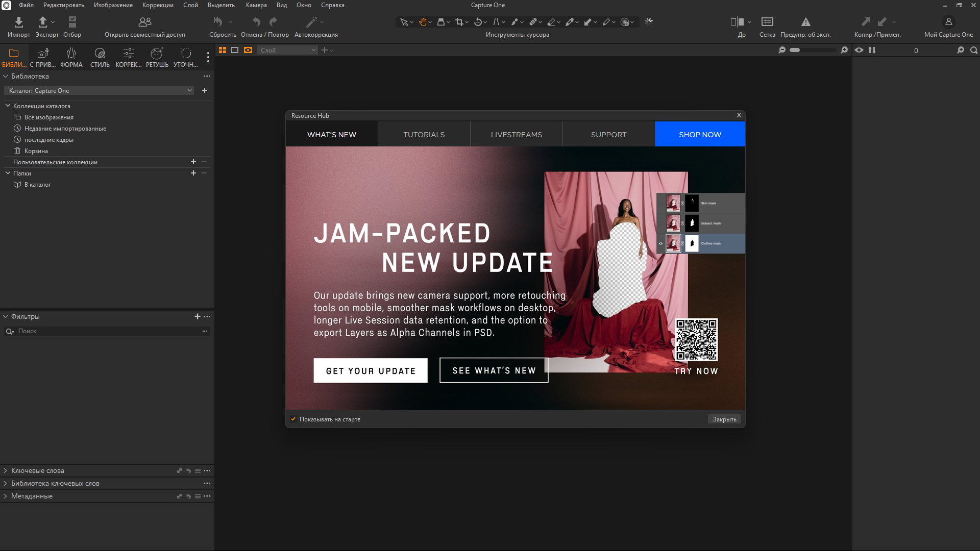Switch to the TUTORIALS tab
Viewport: 980px width, 551px height.
(x=424, y=135)
